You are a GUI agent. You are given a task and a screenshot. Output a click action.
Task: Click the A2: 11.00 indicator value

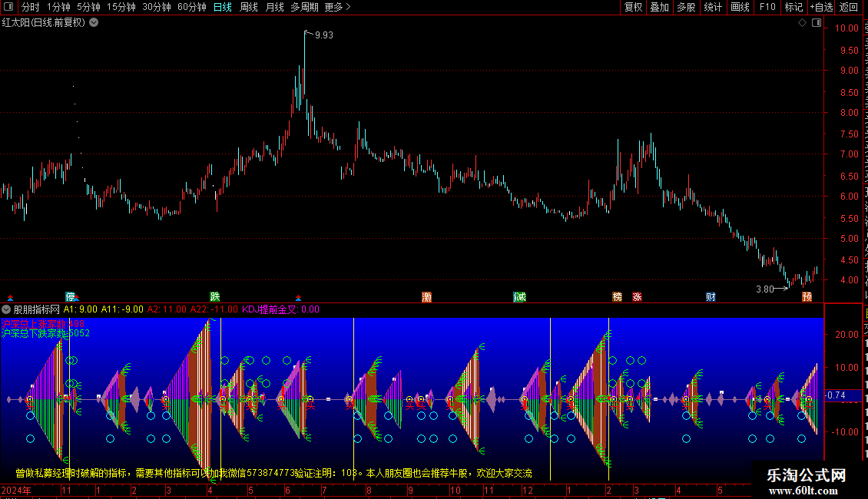[167, 309]
